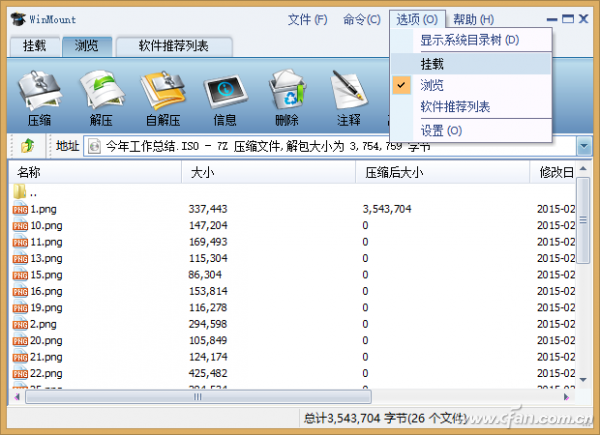Sort by the 大小 column header
The width and height of the screenshot is (600, 435).
[x=269, y=172]
